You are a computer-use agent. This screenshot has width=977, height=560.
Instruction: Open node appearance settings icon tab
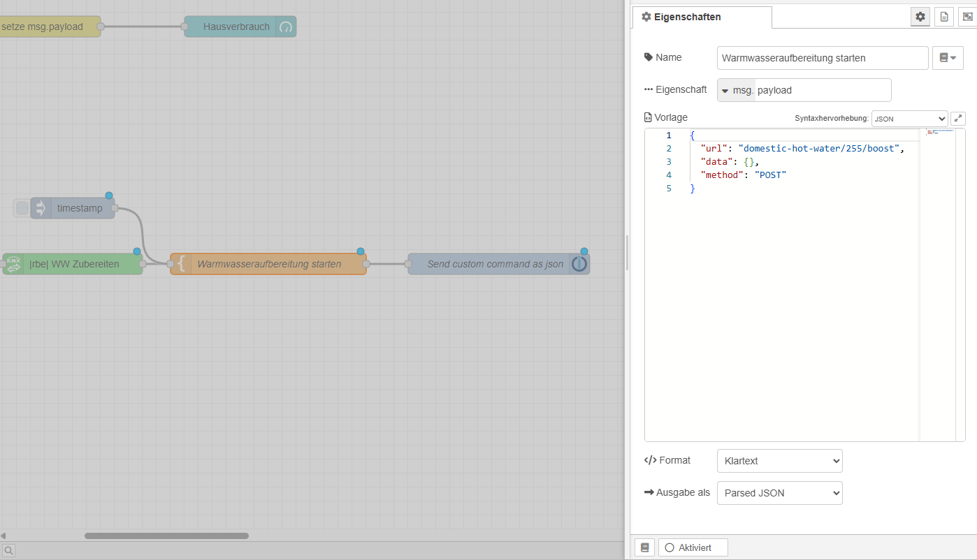click(x=968, y=17)
